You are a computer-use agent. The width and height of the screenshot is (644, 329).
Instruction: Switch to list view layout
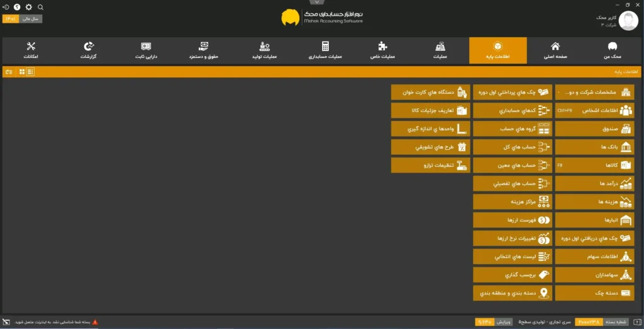pyautogui.click(x=30, y=72)
